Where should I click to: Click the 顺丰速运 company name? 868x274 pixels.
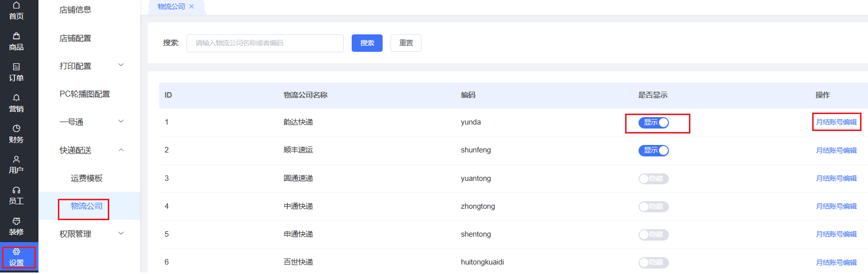tap(298, 150)
